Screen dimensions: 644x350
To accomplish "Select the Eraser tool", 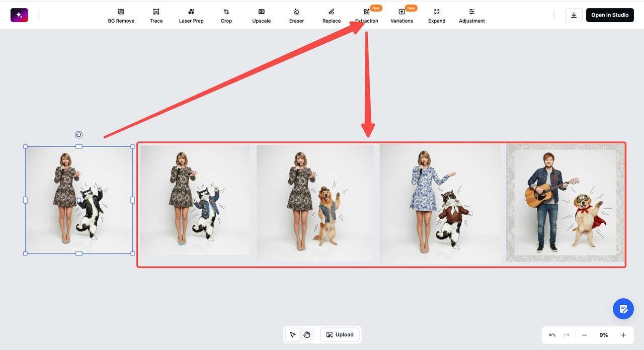I will point(296,16).
